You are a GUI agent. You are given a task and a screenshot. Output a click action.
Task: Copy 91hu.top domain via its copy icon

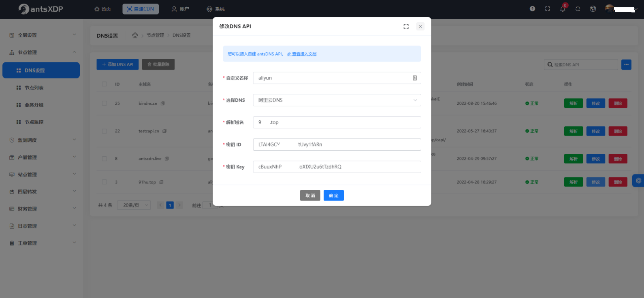click(x=161, y=182)
